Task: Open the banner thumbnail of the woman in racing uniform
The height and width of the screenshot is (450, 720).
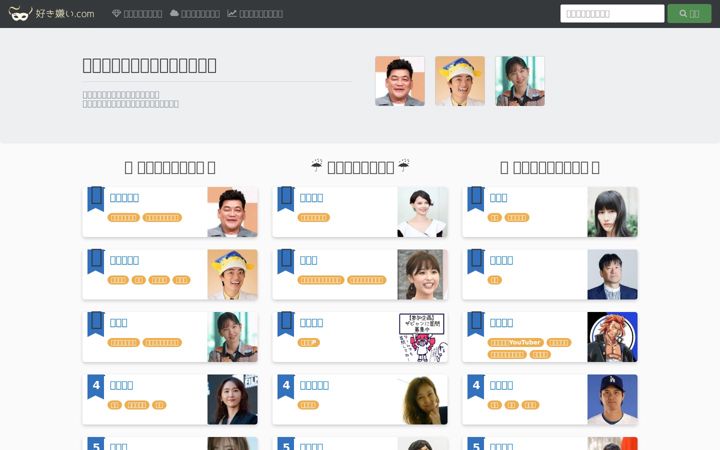Action: click(x=520, y=81)
